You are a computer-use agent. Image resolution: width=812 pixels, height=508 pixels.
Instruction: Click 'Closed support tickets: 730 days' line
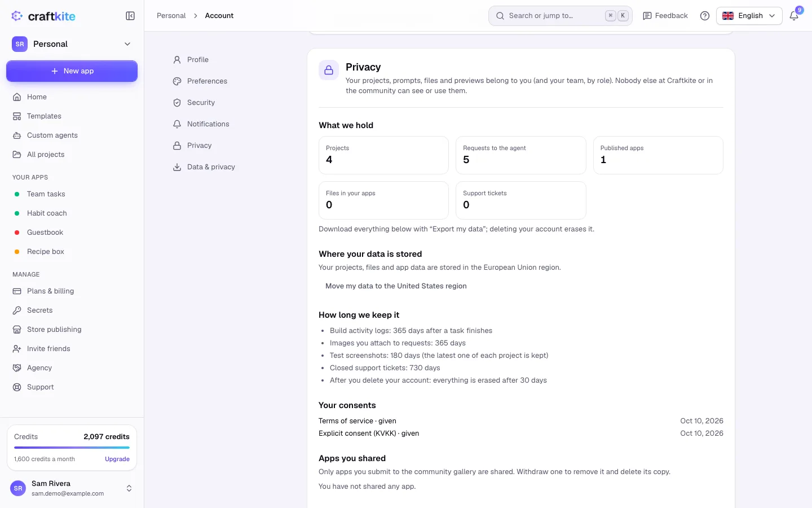click(385, 368)
